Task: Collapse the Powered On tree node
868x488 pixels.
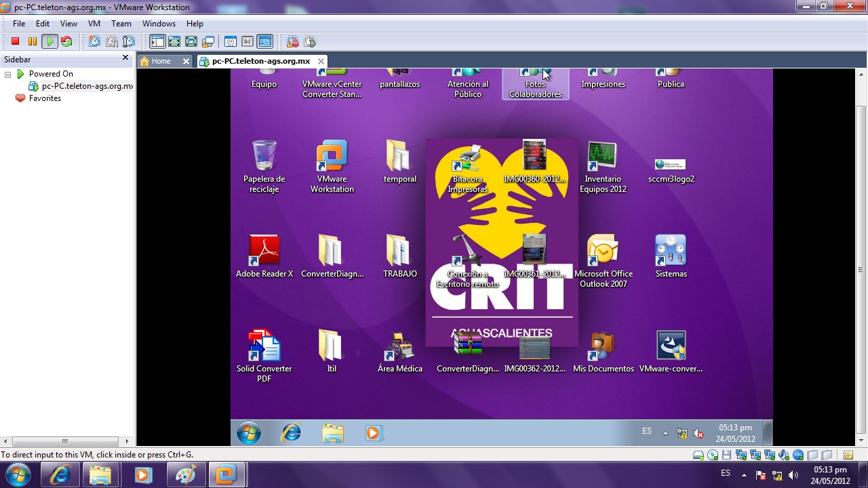Action: 7,74
